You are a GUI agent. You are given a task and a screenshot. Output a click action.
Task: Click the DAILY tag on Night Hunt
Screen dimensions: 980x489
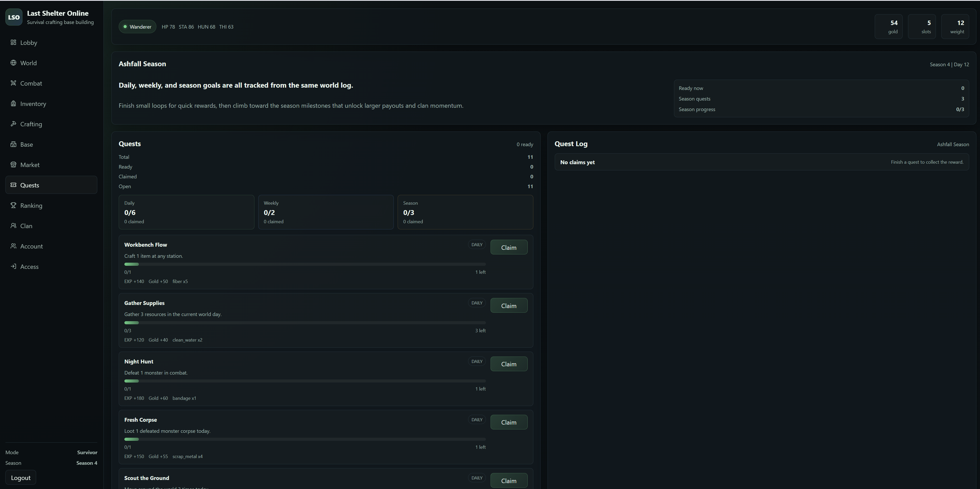(477, 361)
